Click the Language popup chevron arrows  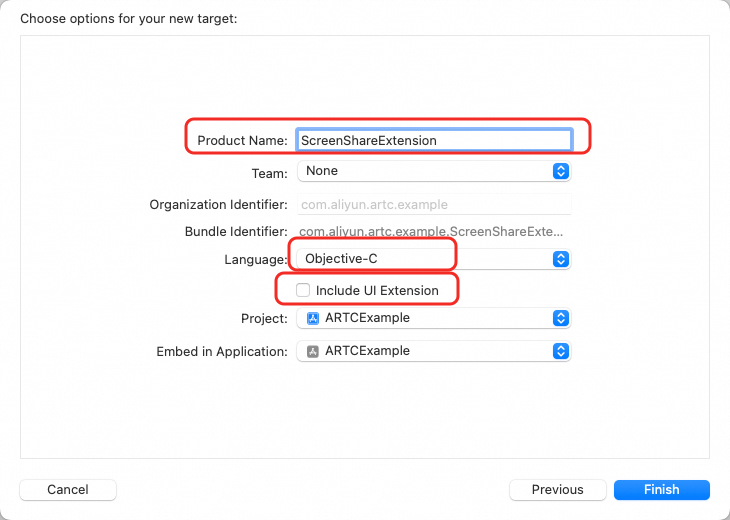point(561,259)
